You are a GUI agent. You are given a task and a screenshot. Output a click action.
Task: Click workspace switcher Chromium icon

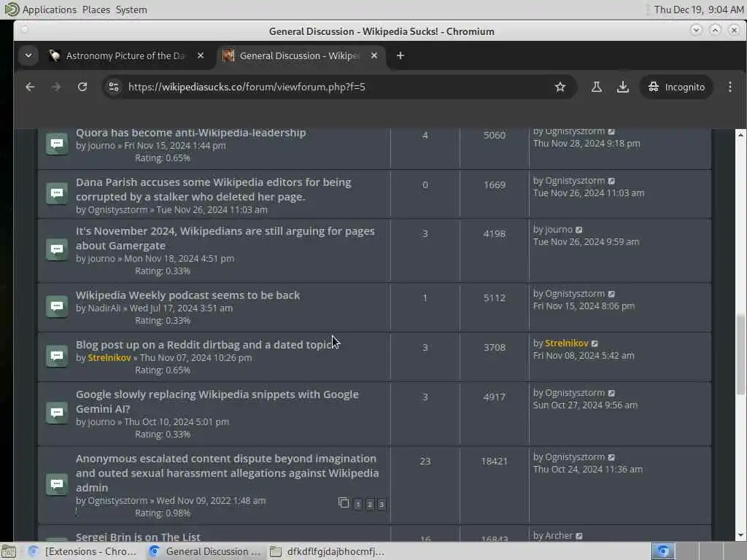[663, 551]
